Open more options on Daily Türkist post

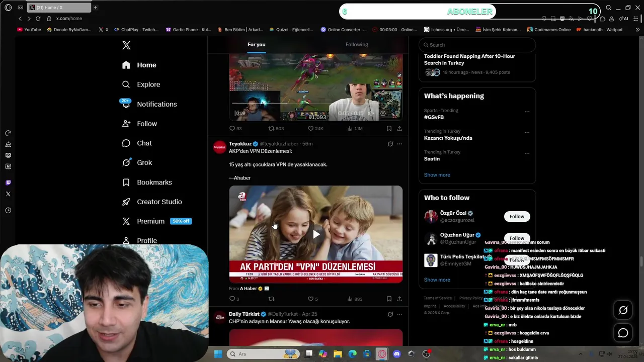click(x=399, y=314)
